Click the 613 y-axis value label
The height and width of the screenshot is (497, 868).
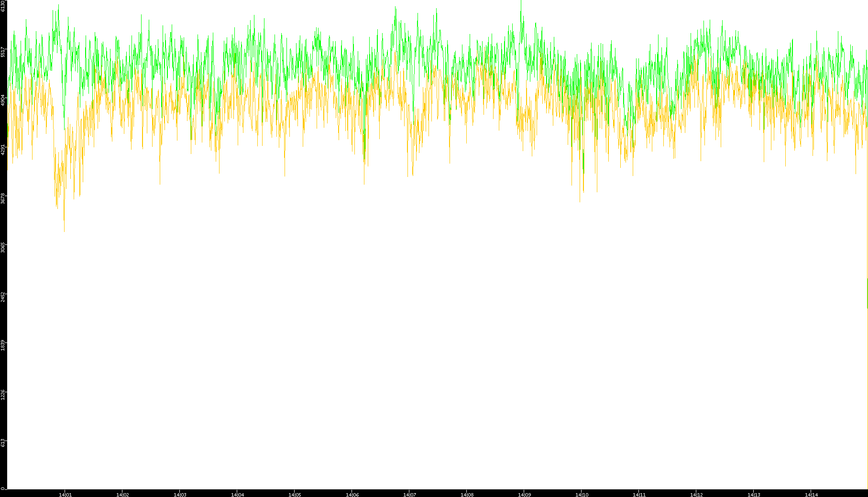3,442
